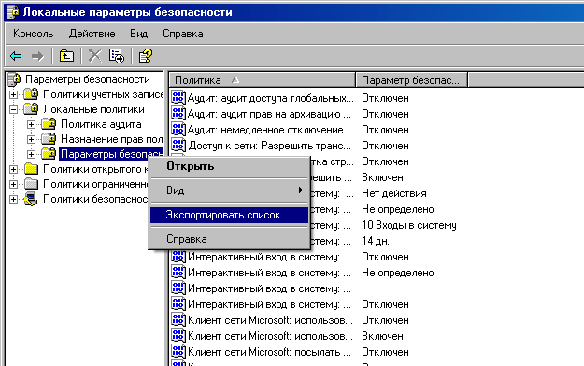This screenshot has height=366, width=584.
Task: Go up one level with the folder toolbar icon
Action: click(x=67, y=56)
